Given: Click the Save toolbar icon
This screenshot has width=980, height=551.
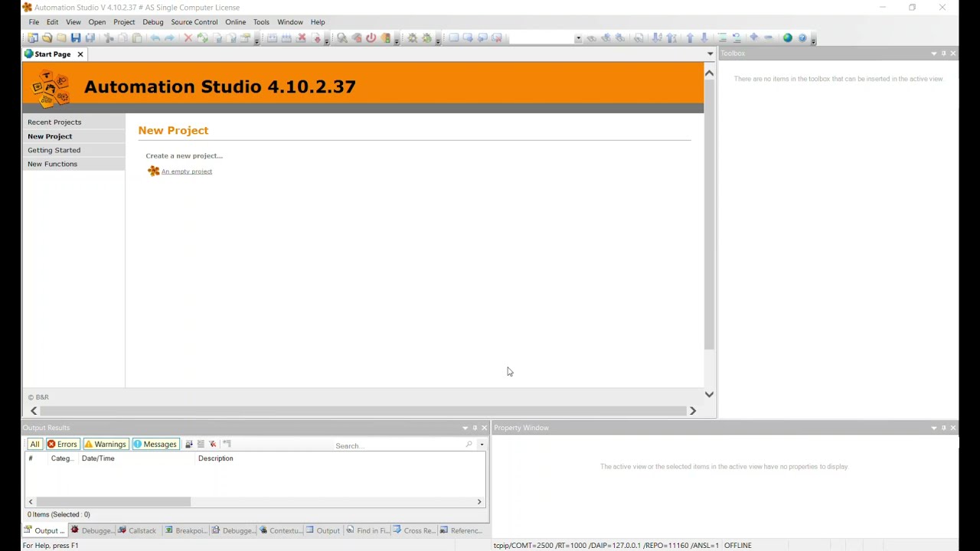Looking at the screenshot, I should click(76, 37).
